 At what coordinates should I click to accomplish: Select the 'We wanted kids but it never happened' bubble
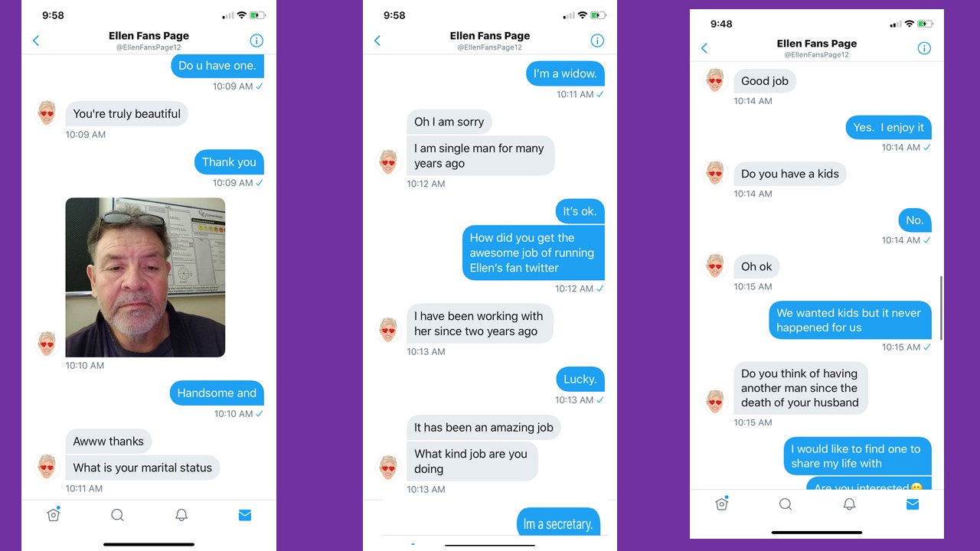tap(850, 320)
